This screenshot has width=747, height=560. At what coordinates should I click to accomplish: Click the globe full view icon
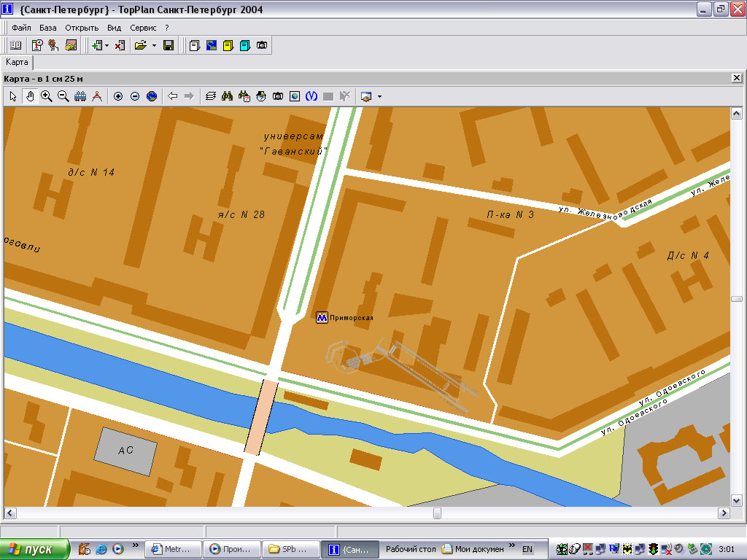152,96
